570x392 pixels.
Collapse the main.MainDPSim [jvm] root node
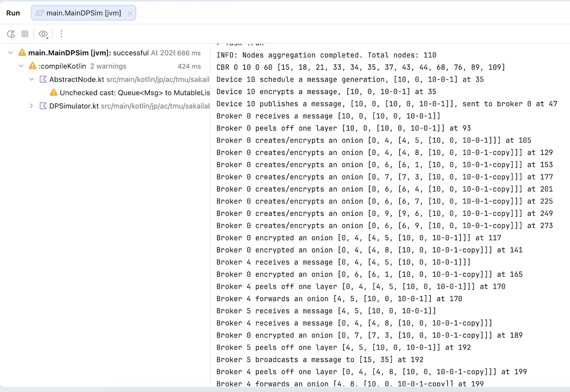10,53
